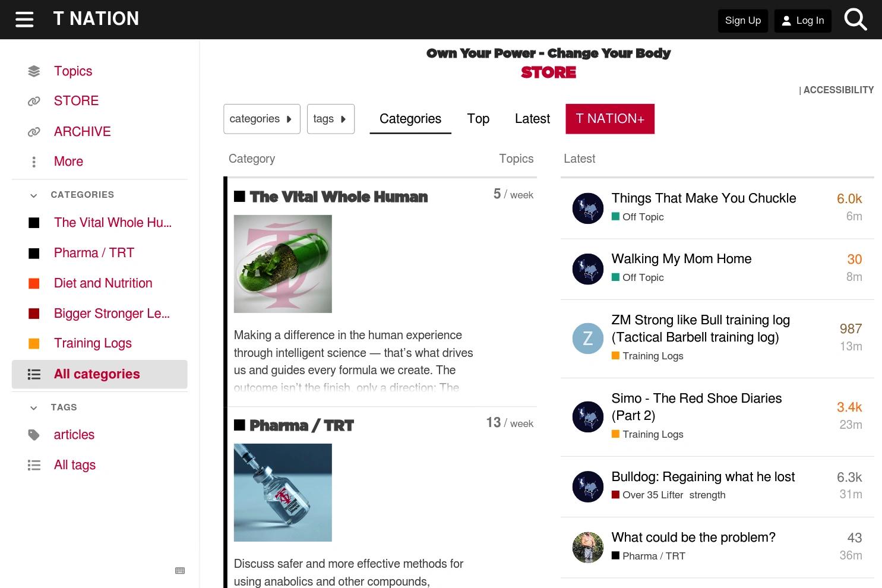The width and height of the screenshot is (882, 588).
Task: Open The Vital Whole Human capsule thumbnail
Action: [283, 264]
